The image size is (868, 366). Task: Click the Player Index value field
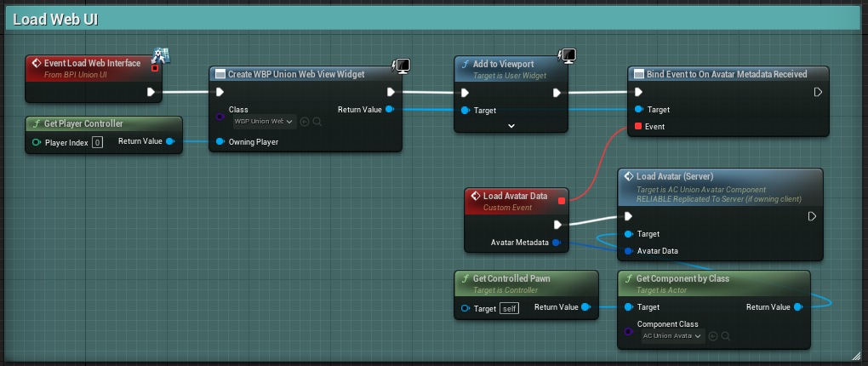pyautogui.click(x=97, y=142)
